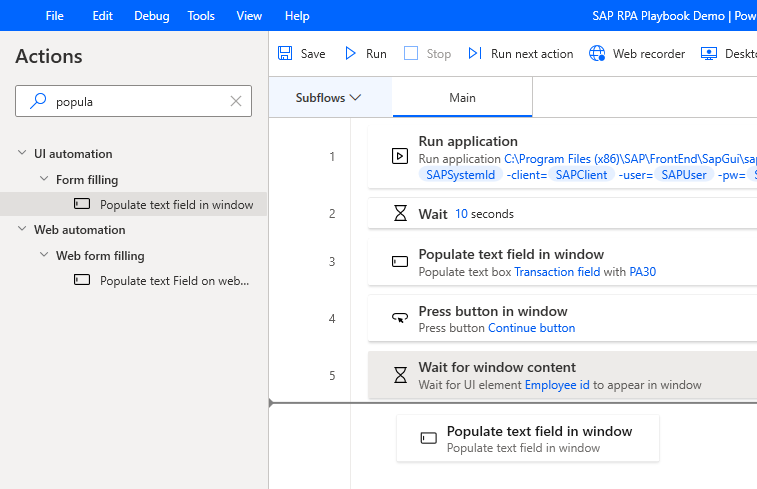Select Populate text field in window action
This screenshot has height=489, width=757.
pyautogui.click(x=133, y=204)
